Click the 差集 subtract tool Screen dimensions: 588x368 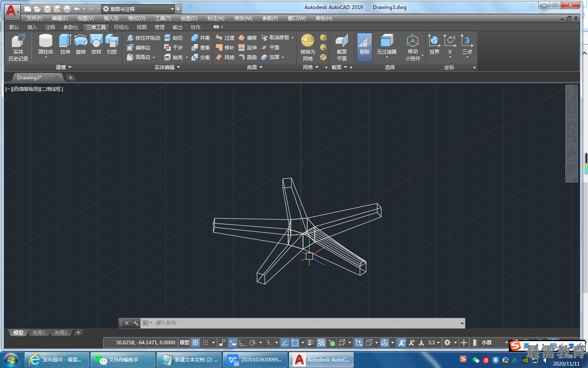point(200,47)
